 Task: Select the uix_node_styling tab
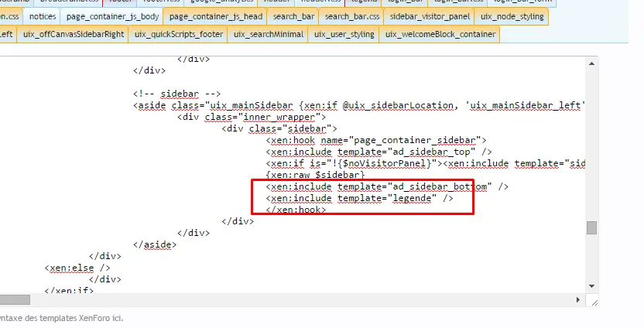click(512, 17)
